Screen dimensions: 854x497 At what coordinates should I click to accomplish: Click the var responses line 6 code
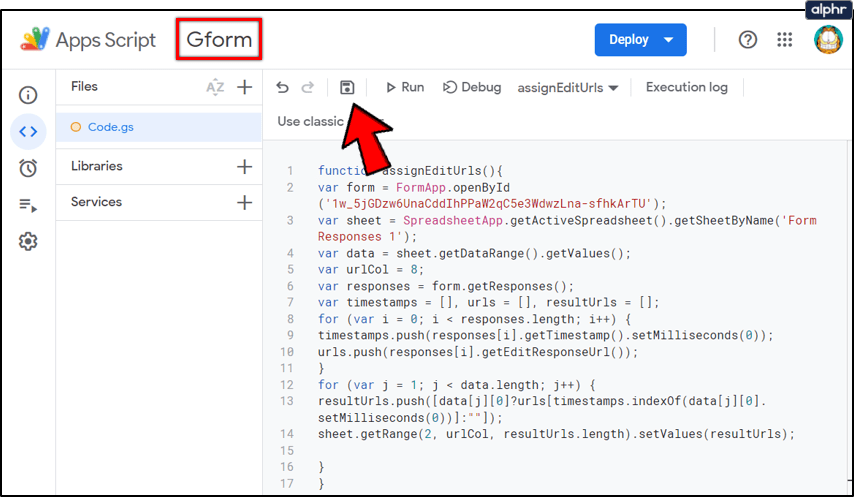[x=446, y=286]
